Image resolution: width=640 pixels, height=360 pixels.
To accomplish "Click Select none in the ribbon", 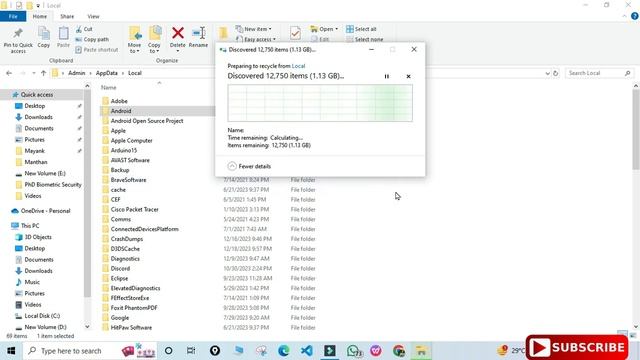I will click(x=364, y=39).
